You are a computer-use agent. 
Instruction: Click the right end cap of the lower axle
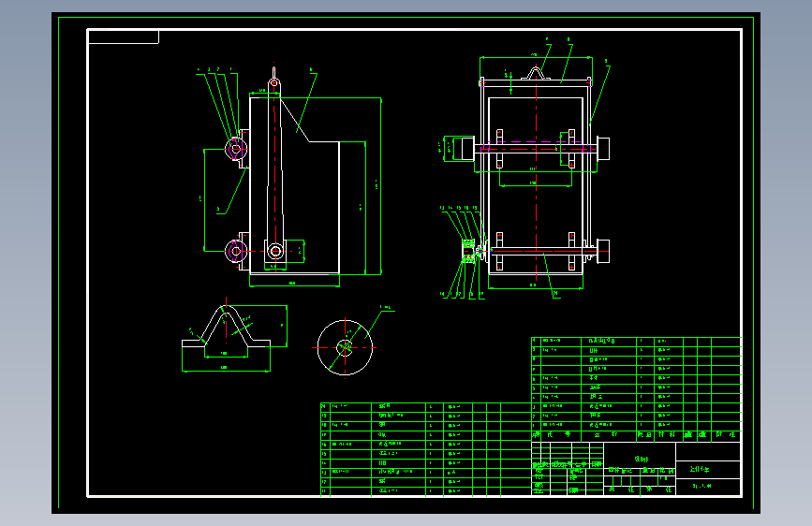pos(603,251)
